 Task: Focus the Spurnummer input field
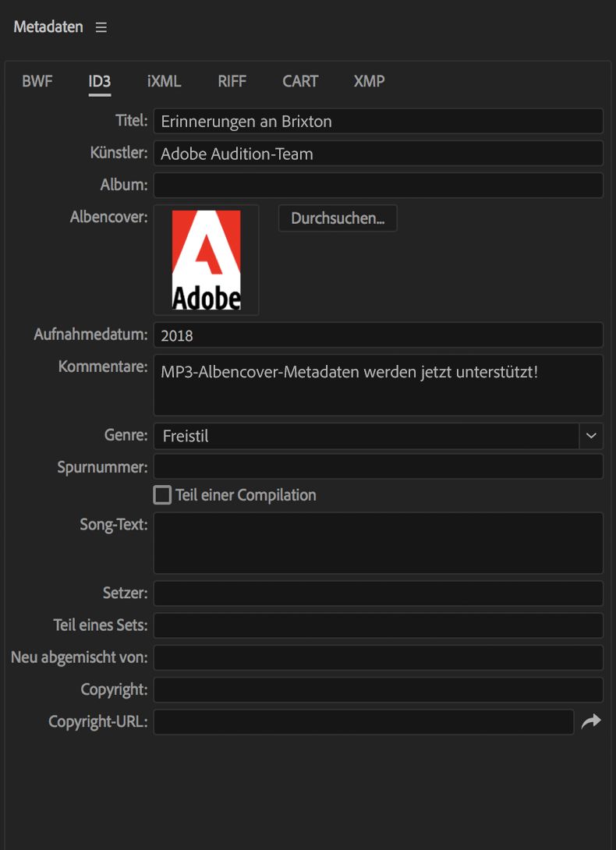coord(378,467)
